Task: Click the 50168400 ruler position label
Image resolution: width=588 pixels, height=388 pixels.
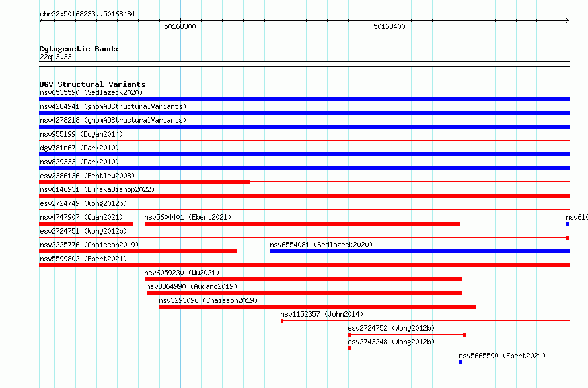Action: point(389,26)
